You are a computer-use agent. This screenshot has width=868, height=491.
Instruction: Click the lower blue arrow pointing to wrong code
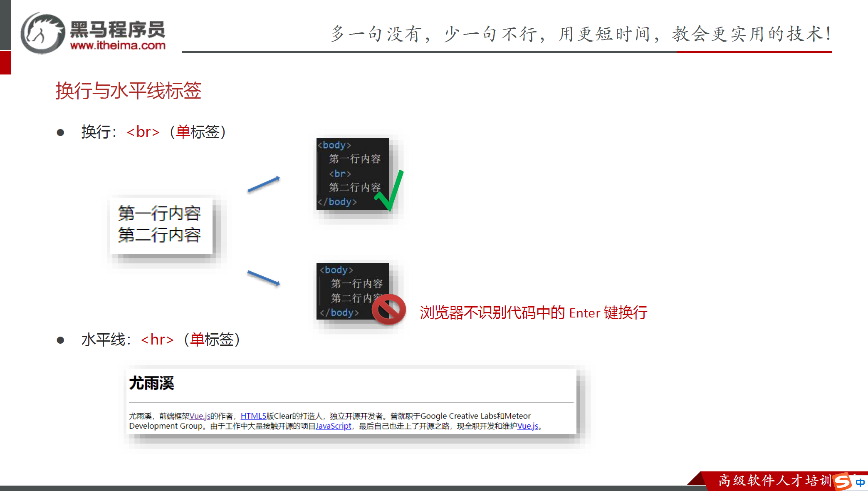(x=264, y=278)
